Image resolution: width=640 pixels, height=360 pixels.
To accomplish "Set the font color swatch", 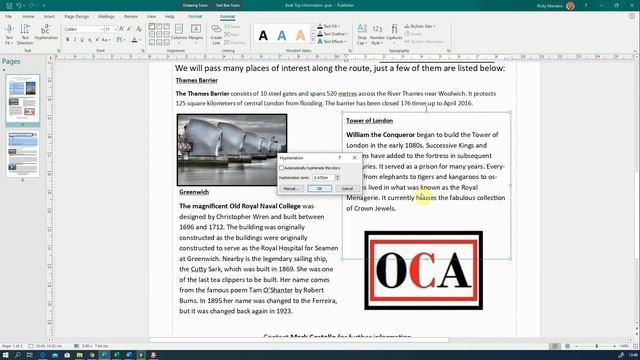I will point(134,40).
